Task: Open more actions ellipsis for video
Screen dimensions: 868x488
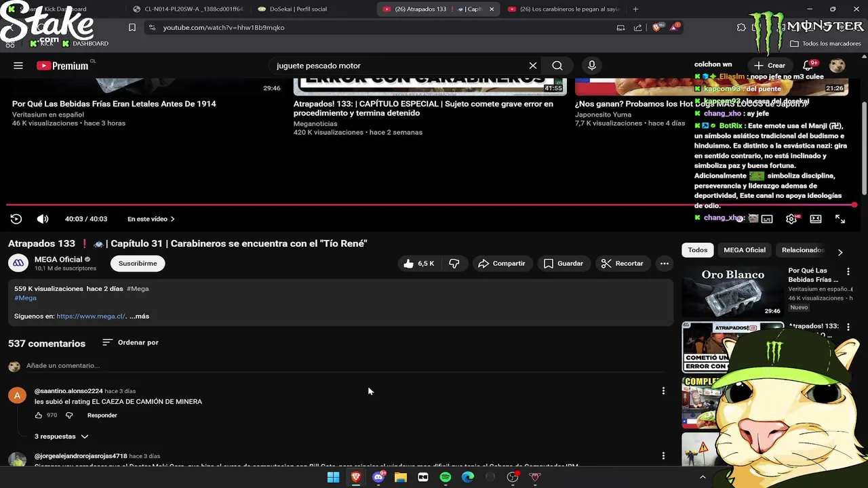Action: tap(665, 264)
